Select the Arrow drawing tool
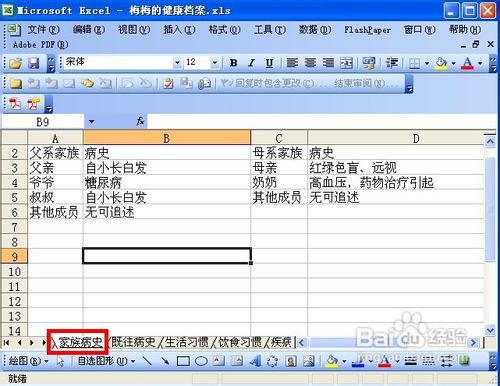 pos(165,361)
